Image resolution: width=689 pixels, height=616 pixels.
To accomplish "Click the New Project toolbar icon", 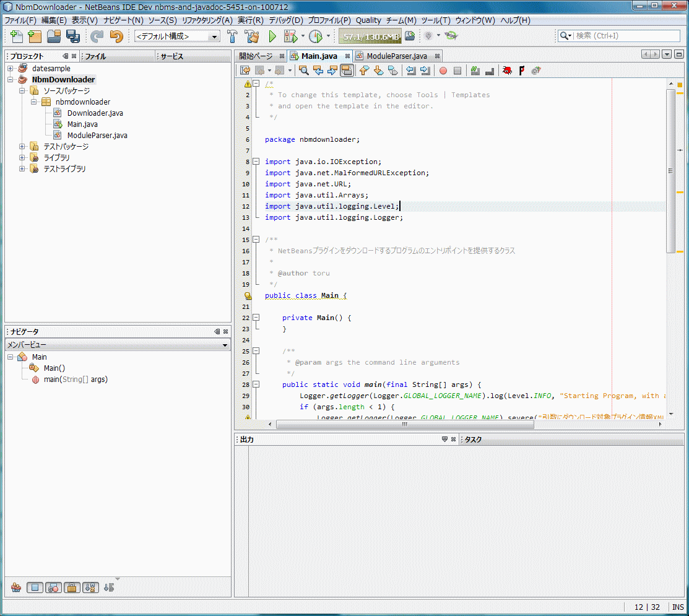I will 35,36.
